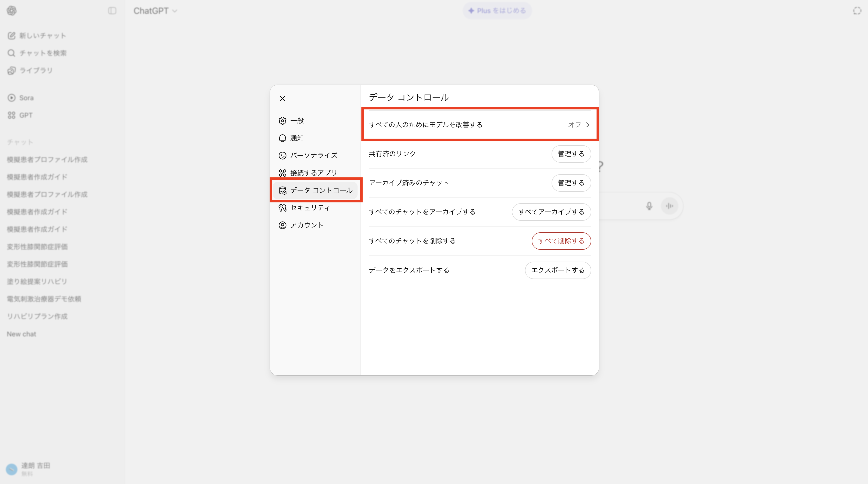Open the New chat conversation in history
The width and height of the screenshot is (868, 484).
(22, 334)
